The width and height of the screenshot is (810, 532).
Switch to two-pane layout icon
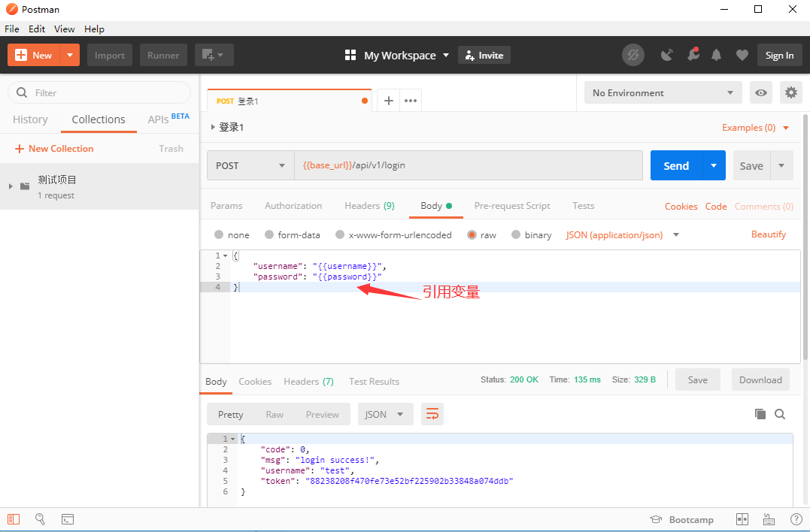tap(742, 519)
